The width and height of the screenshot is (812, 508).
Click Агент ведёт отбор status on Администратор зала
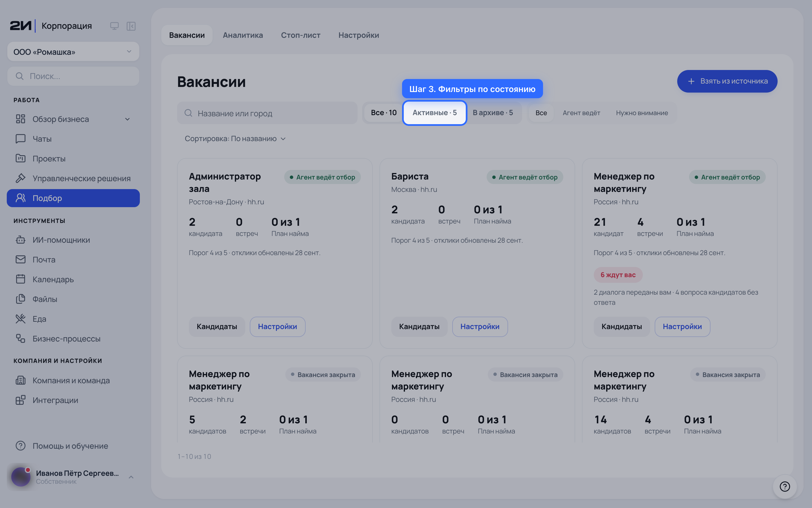(x=322, y=177)
